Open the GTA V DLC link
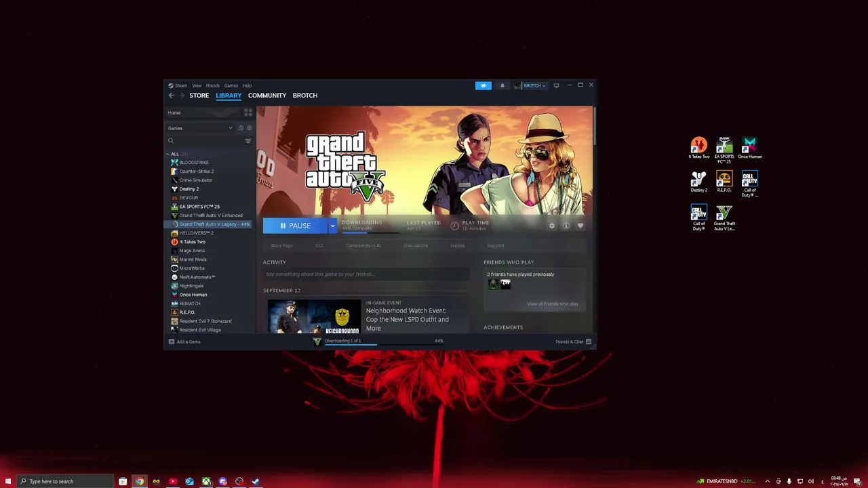Screen dimensions: 868x488 pyautogui.click(x=319, y=245)
